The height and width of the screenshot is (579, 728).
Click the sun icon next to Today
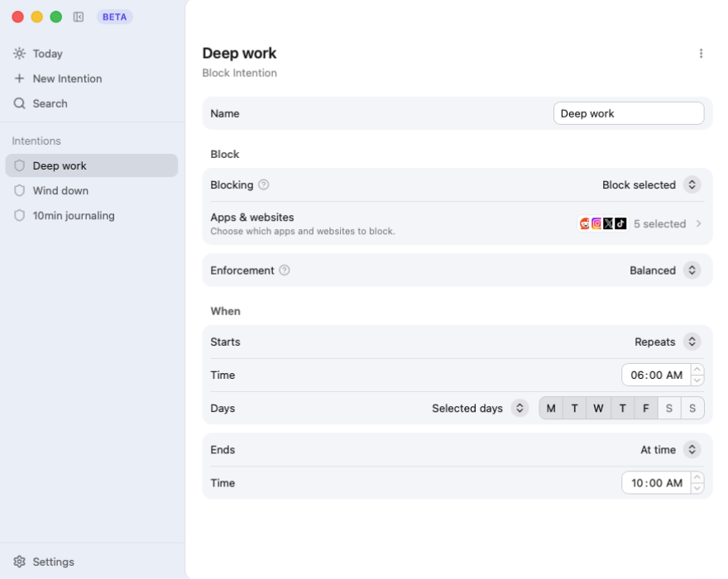coord(20,54)
